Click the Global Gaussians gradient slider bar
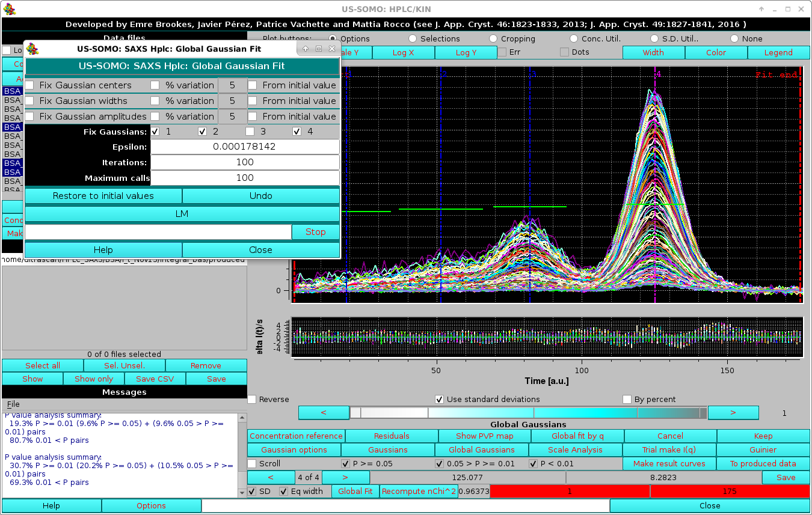 (x=529, y=412)
